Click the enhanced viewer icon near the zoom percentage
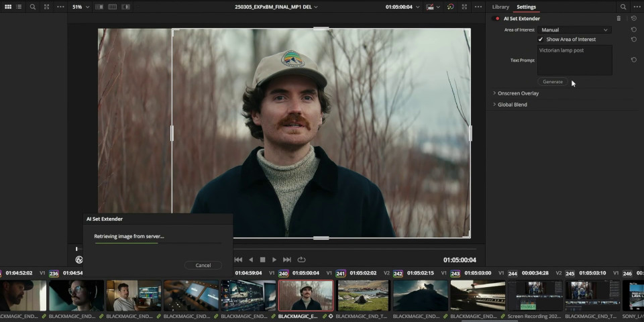 click(46, 7)
